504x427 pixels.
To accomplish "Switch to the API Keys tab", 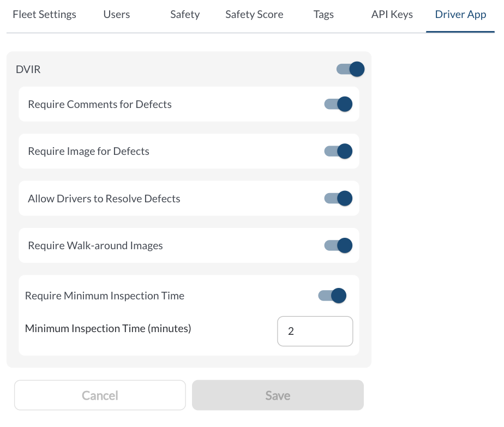I will point(392,15).
